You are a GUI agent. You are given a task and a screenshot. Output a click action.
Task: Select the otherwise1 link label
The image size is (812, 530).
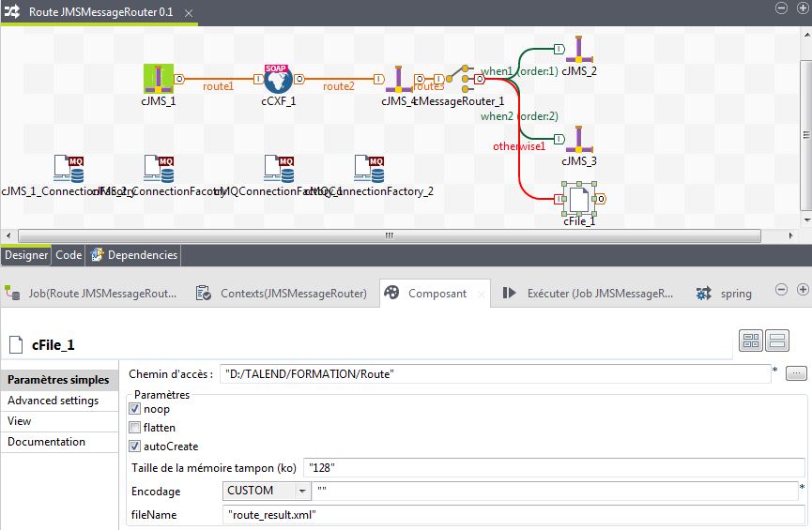click(519, 146)
